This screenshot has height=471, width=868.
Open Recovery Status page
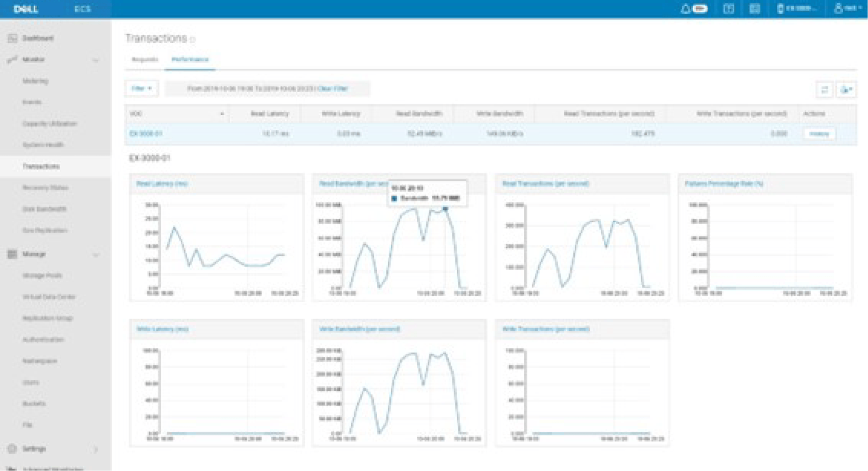tap(45, 188)
